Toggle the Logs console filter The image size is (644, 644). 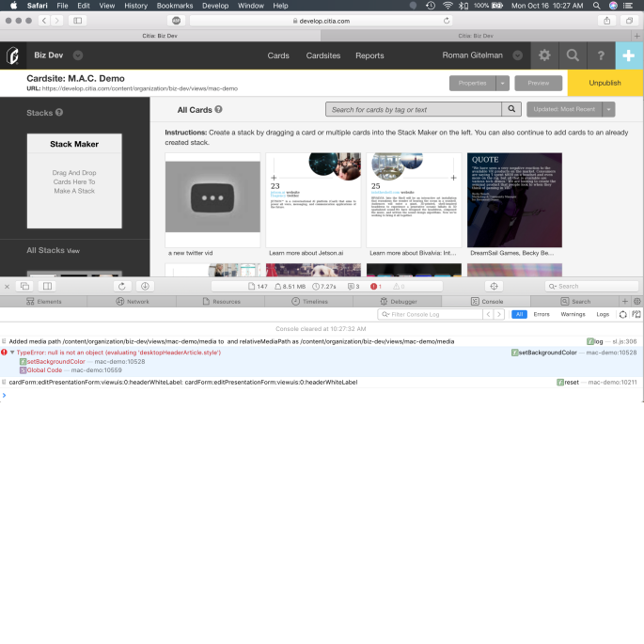603,314
